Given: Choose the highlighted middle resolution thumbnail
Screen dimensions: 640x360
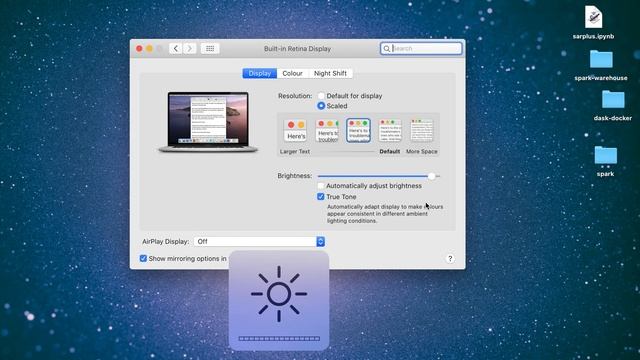Looking at the screenshot, I should tap(358, 131).
